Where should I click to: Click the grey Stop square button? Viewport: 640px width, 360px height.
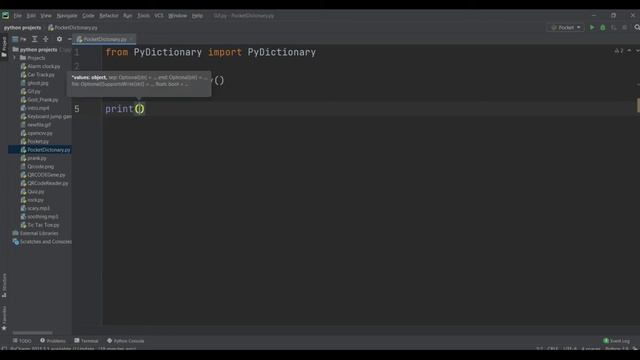pyautogui.click(x=624, y=27)
